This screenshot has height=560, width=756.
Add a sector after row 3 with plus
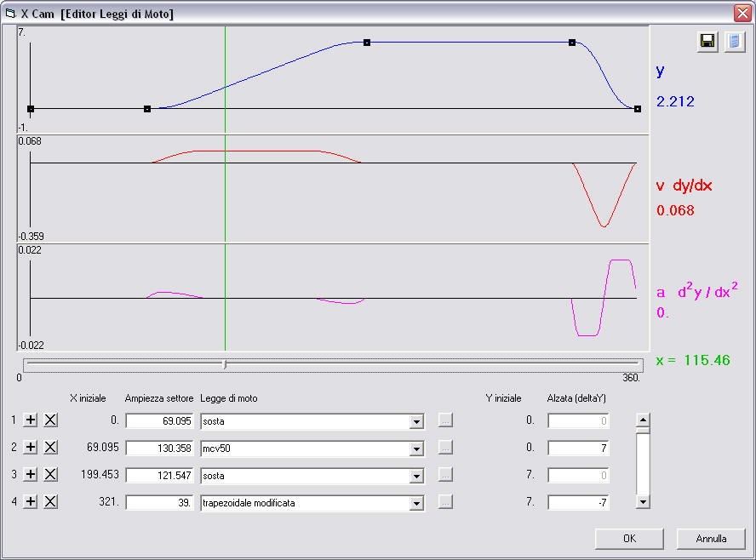pyautogui.click(x=31, y=474)
